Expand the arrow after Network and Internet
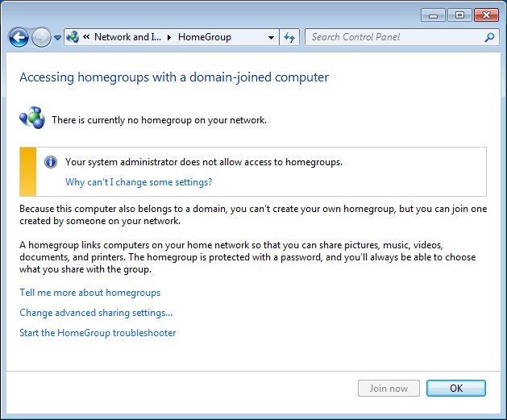The height and width of the screenshot is (420, 507). tap(168, 37)
